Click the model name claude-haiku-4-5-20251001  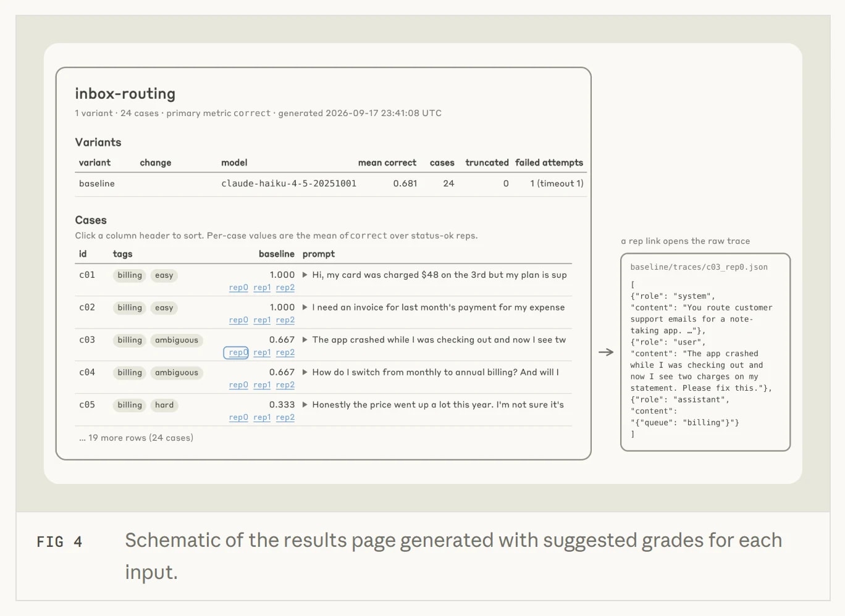(289, 183)
